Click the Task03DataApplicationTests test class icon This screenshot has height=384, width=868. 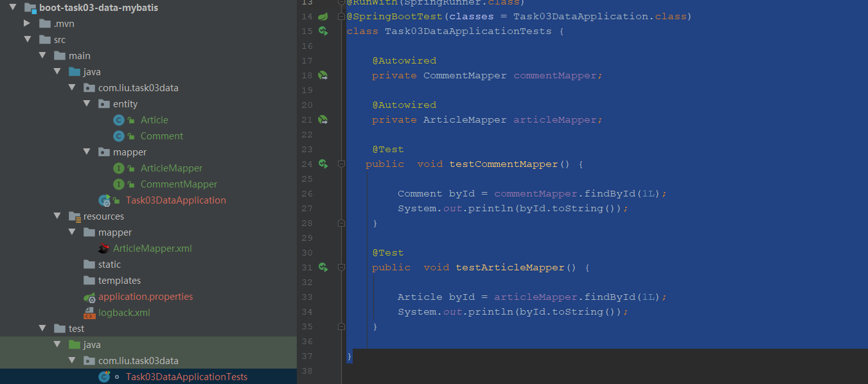pyautogui.click(x=104, y=377)
